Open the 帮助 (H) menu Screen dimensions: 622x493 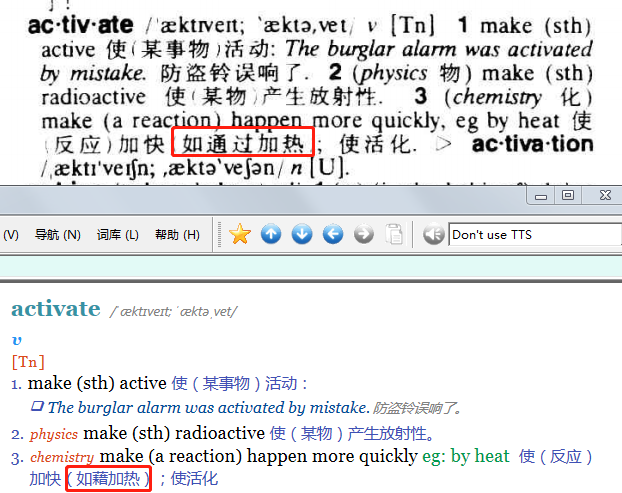177,235
